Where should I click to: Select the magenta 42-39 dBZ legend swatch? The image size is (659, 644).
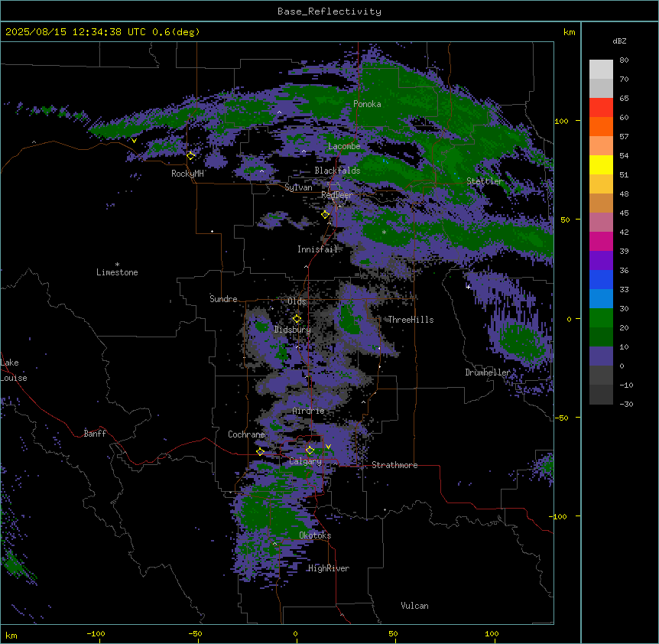pos(601,241)
